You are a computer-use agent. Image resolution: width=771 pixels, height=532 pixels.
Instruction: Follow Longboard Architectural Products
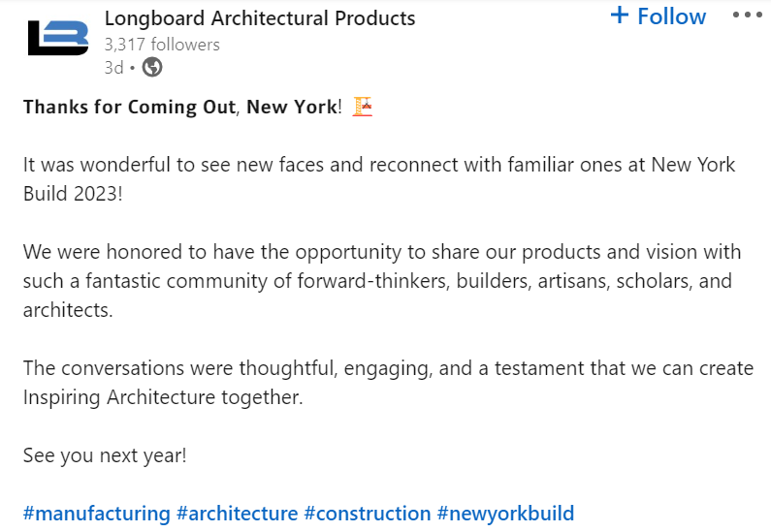coord(658,16)
